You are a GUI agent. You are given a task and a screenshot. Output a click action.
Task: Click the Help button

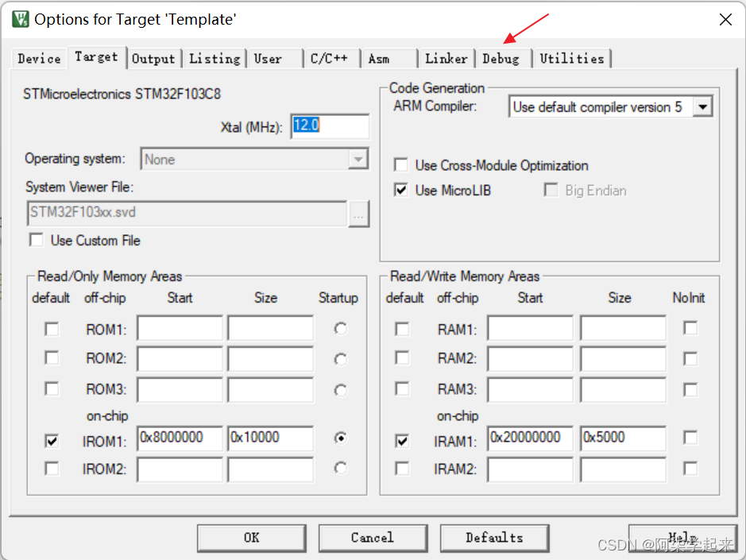[x=682, y=538]
